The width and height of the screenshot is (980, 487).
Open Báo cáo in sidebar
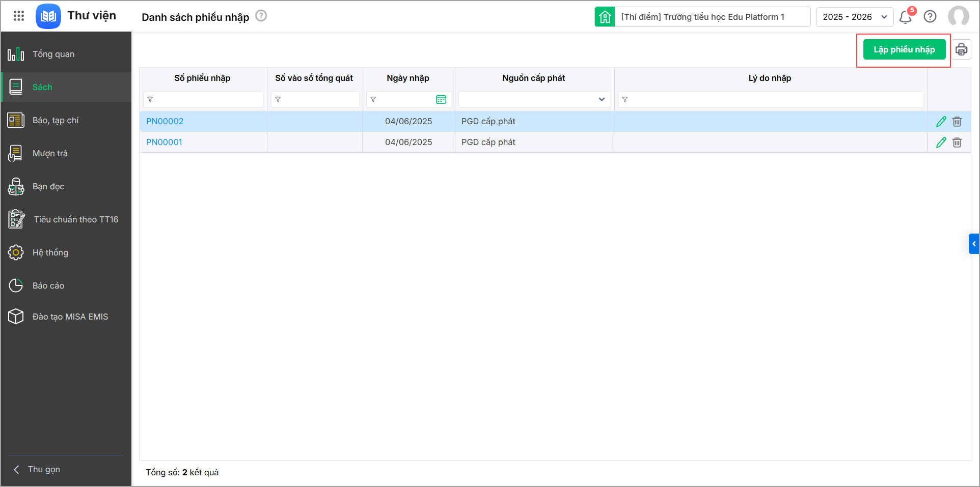pos(66,285)
